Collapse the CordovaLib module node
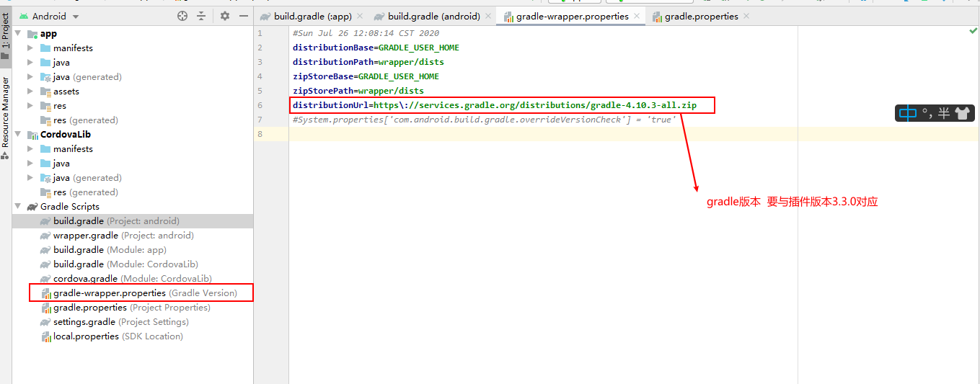The width and height of the screenshot is (980, 384). [18, 135]
